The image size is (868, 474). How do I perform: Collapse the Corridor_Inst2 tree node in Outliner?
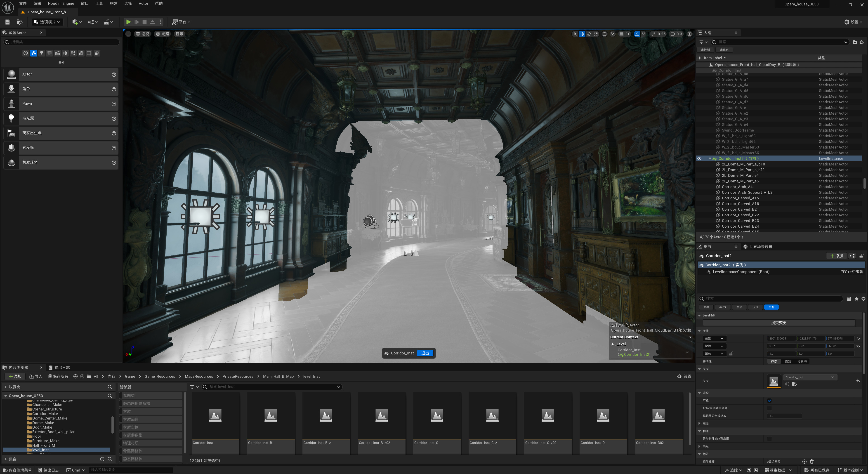click(710, 159)
